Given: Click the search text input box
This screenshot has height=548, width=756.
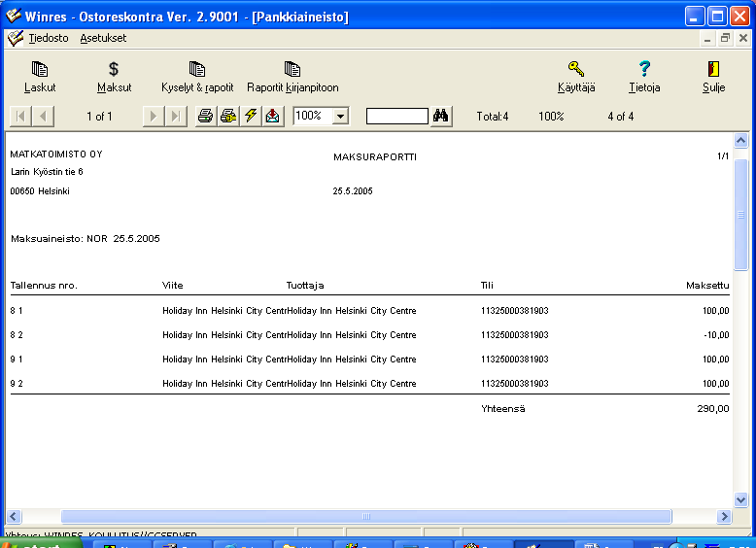Looking at the screenshot, I should point(397,117).
